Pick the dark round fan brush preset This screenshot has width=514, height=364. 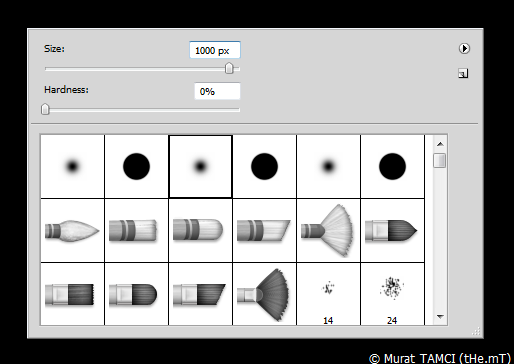pyautogui.click(x=264, y=294)
